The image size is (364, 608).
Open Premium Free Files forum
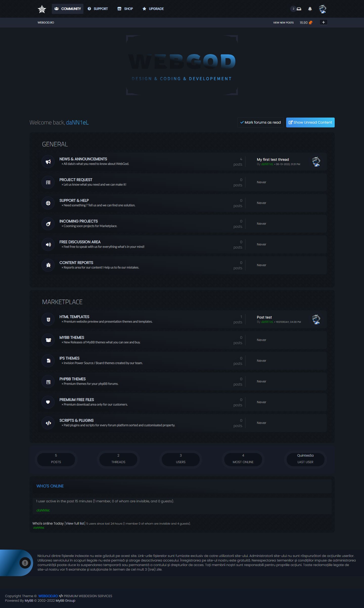pos(77,400)
